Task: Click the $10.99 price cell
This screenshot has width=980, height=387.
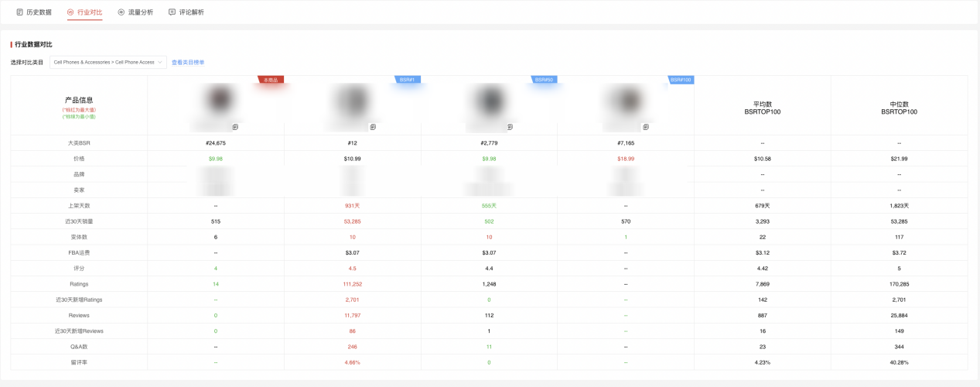Action: (353, 159)
